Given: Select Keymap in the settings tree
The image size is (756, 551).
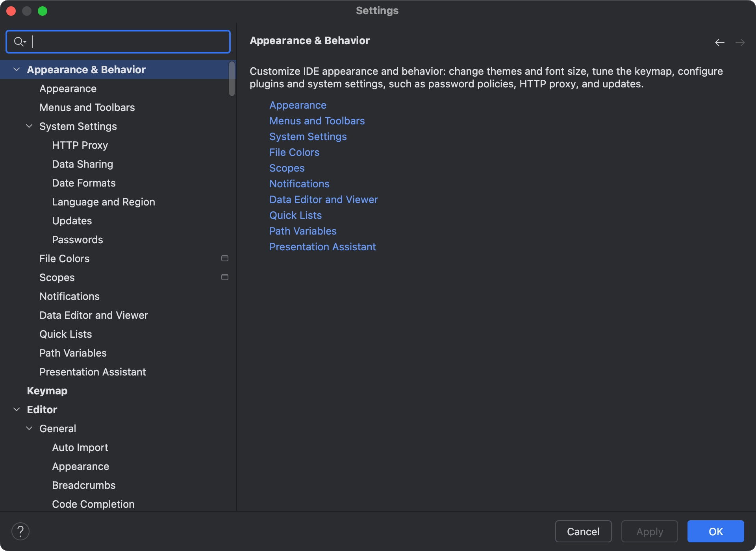Looking at the screenshot, I should coord(47,391).
